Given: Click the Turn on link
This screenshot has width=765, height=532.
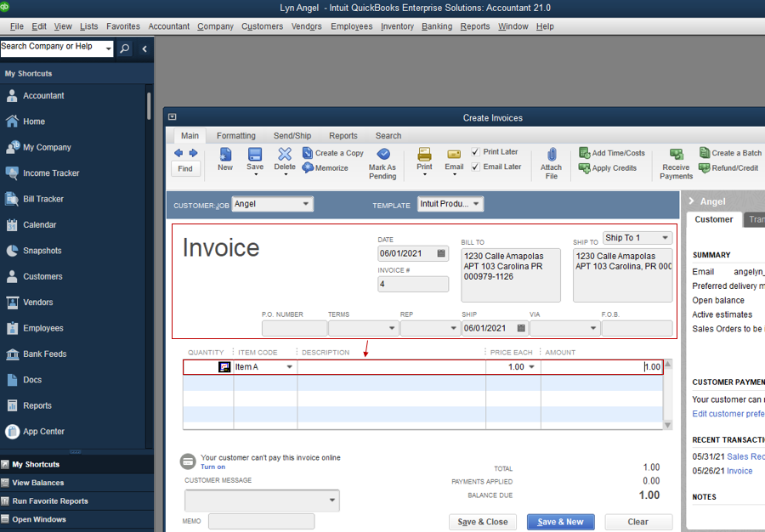Looking at the screenshot, I should 212,467.
